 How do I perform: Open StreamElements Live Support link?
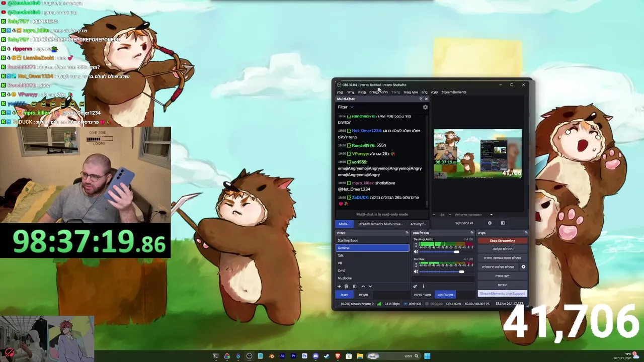point(503,294)
